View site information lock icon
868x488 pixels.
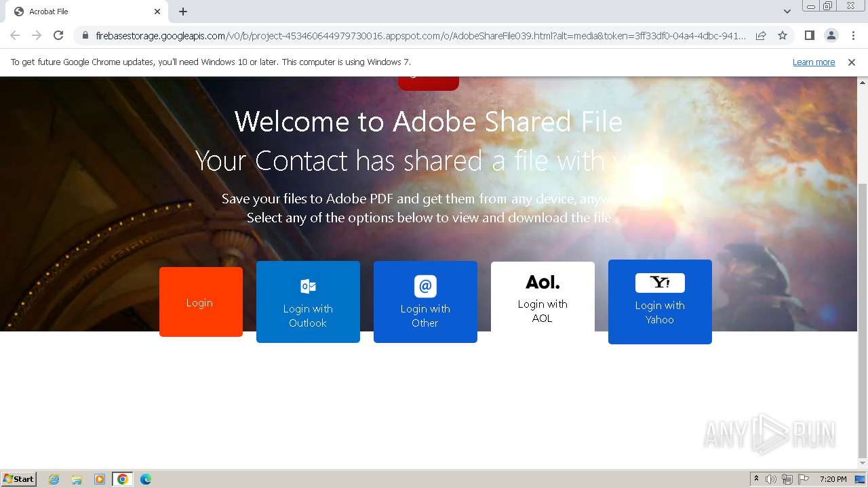(85, 35)
